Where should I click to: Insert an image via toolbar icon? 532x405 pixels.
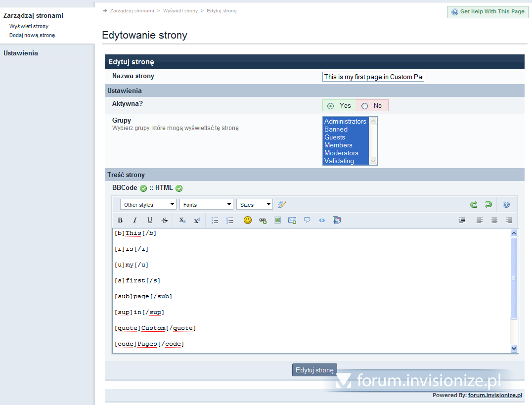(277, 221)
